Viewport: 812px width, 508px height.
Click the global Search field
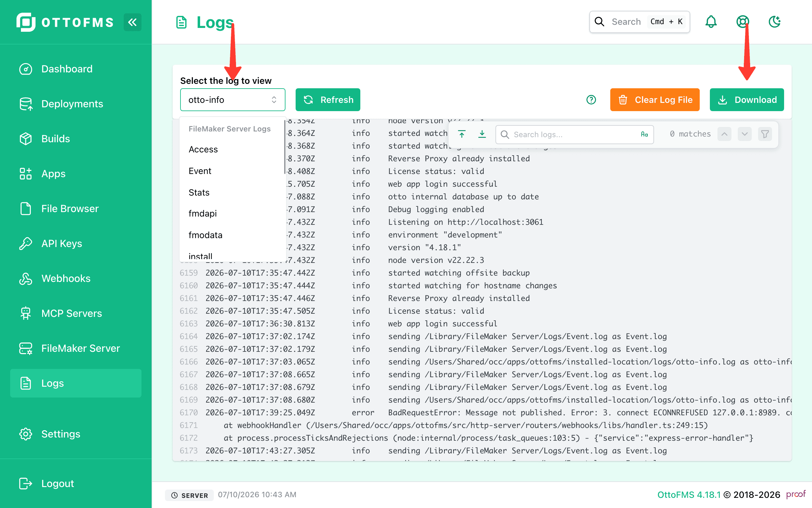[x=639, y=22]
